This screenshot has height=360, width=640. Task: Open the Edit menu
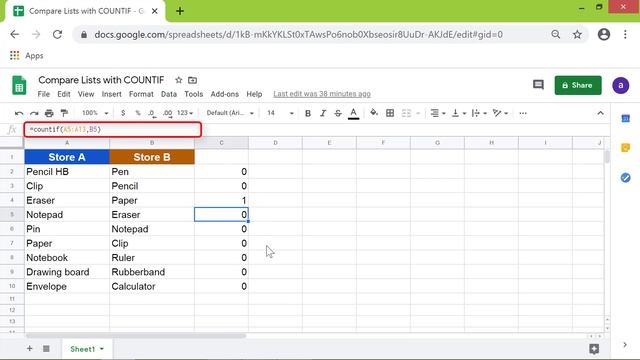click(64, 94)
